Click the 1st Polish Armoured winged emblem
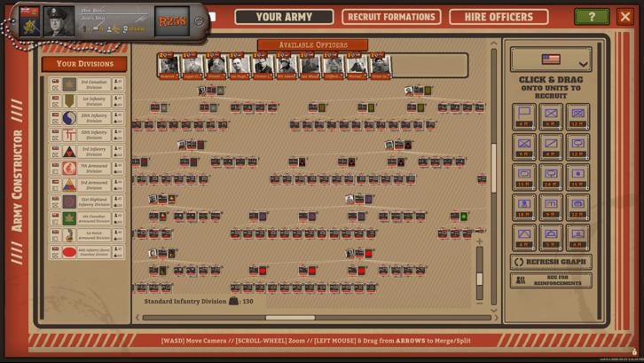This screenshot has height=363, width=644. click(x=69, y=235)
